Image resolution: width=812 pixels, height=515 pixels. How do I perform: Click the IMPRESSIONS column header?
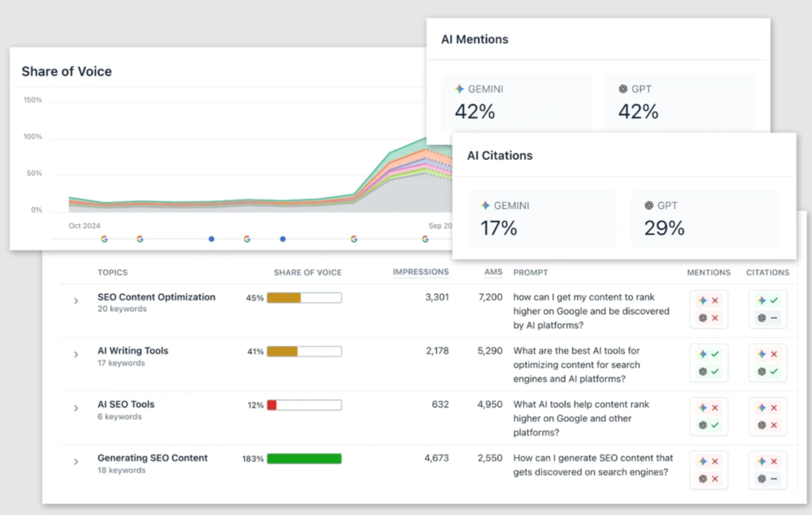point(420,273)
